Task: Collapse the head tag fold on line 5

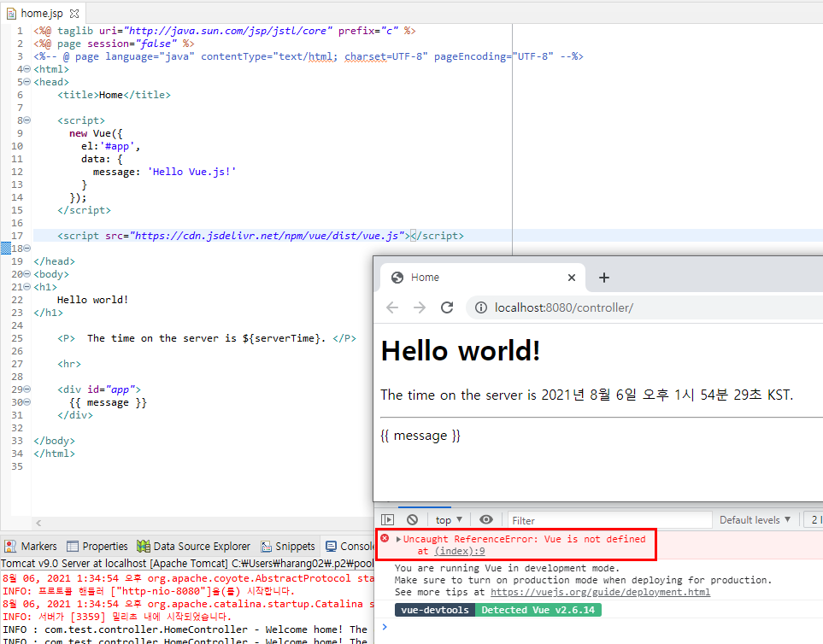Action: pos(27,82)
